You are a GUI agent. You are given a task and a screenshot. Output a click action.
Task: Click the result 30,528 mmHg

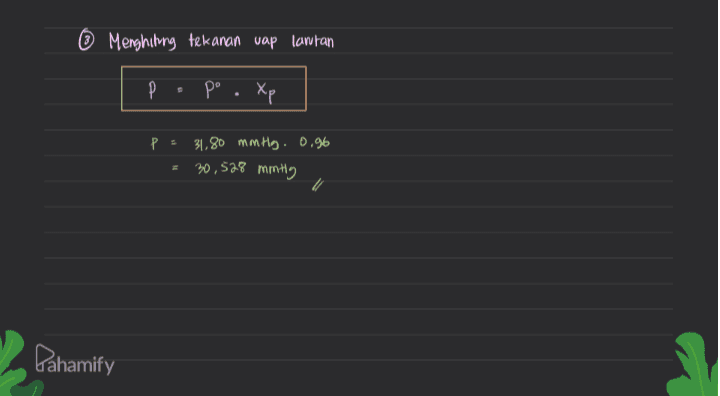tap(246, 170)
